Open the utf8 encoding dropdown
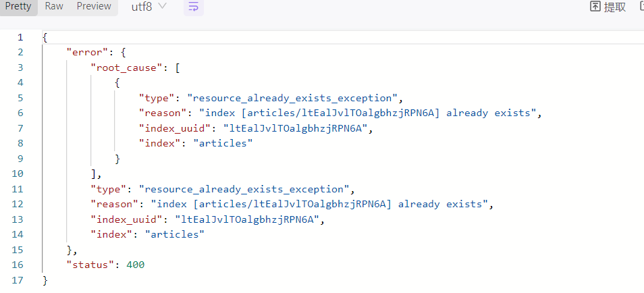This screenshot has height=293, width=644. click(x=149, y=7)
